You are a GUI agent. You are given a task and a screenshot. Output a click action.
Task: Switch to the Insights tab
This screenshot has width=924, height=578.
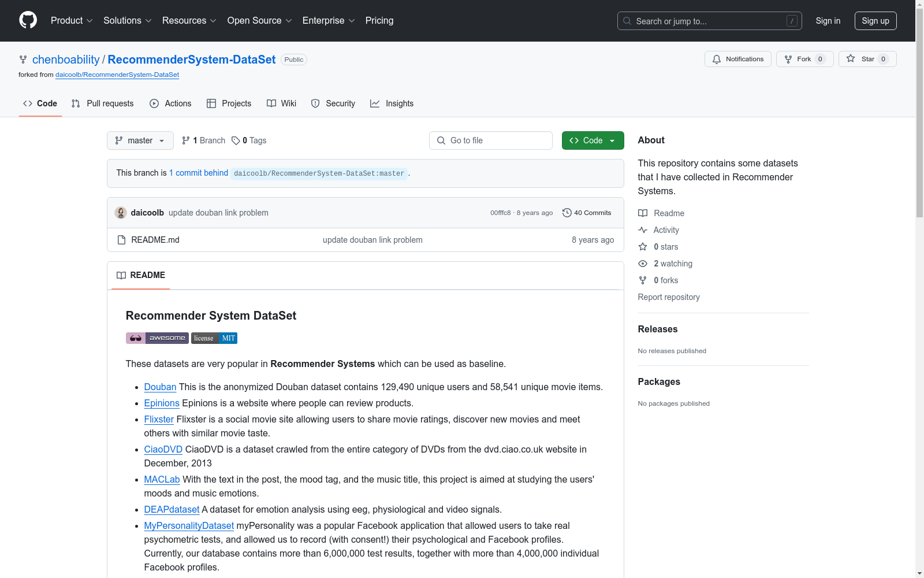[x=392, y=103]
